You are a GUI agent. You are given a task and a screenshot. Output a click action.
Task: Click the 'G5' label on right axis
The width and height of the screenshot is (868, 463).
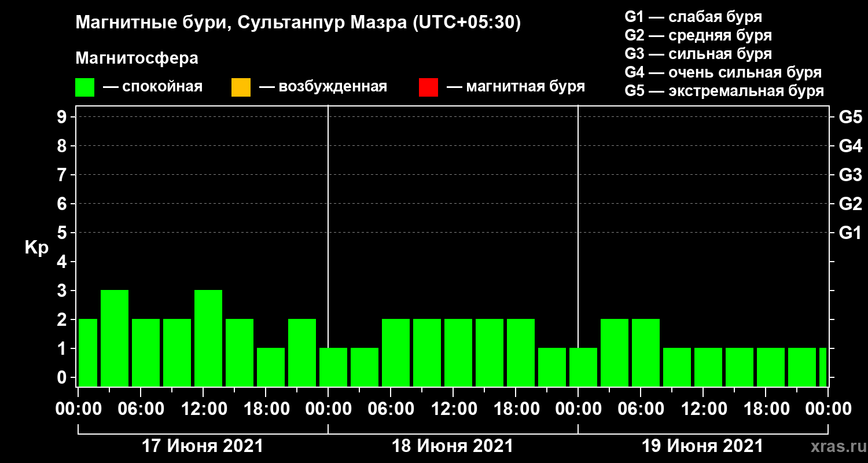(850, 117)
